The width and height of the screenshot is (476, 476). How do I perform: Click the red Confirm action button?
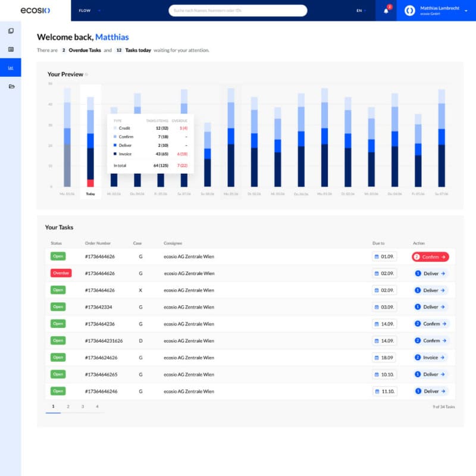pos(430,256)
